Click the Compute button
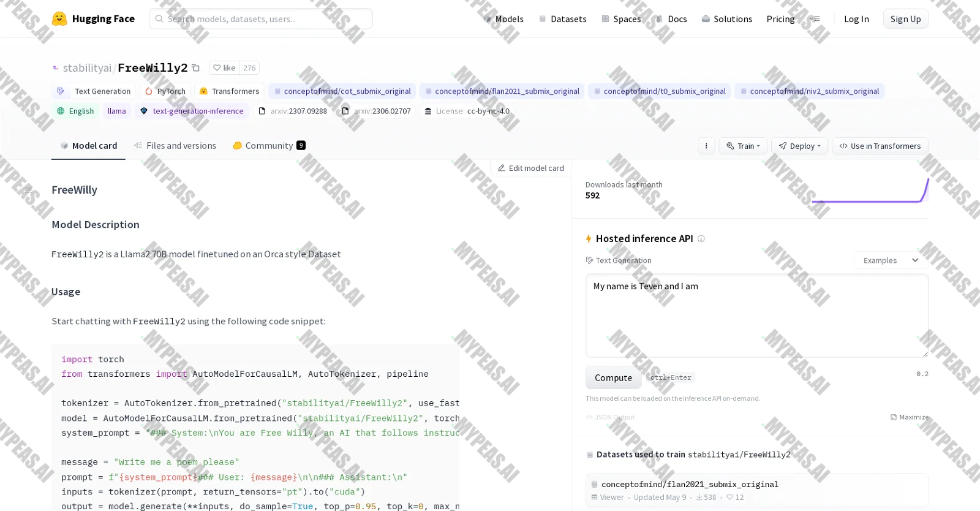This screenshot has width=980, height=511. [x=613, y=378]
